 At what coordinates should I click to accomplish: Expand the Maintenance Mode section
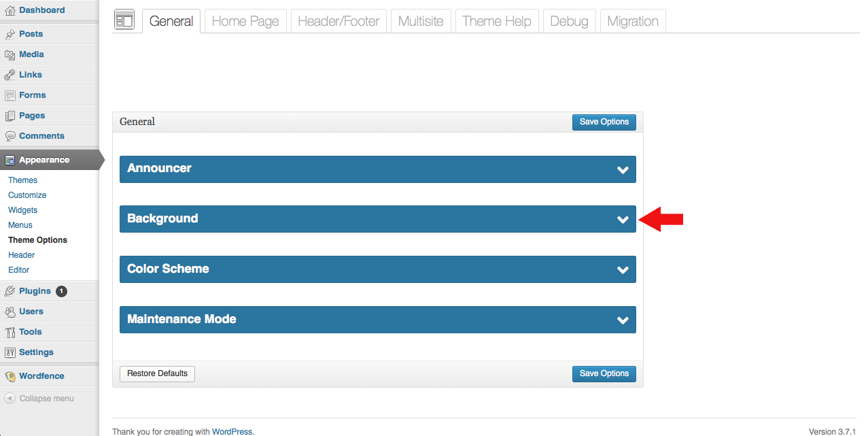click(x=623, y=320)
